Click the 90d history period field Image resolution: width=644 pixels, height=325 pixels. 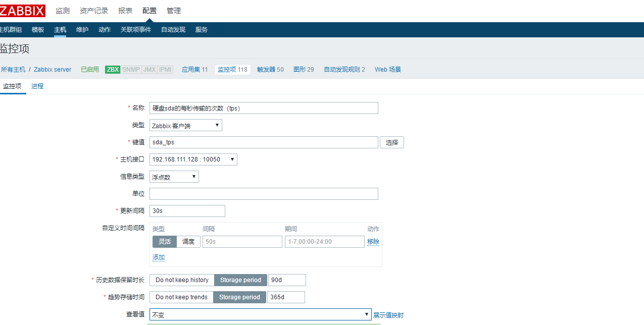click(287, 280)
